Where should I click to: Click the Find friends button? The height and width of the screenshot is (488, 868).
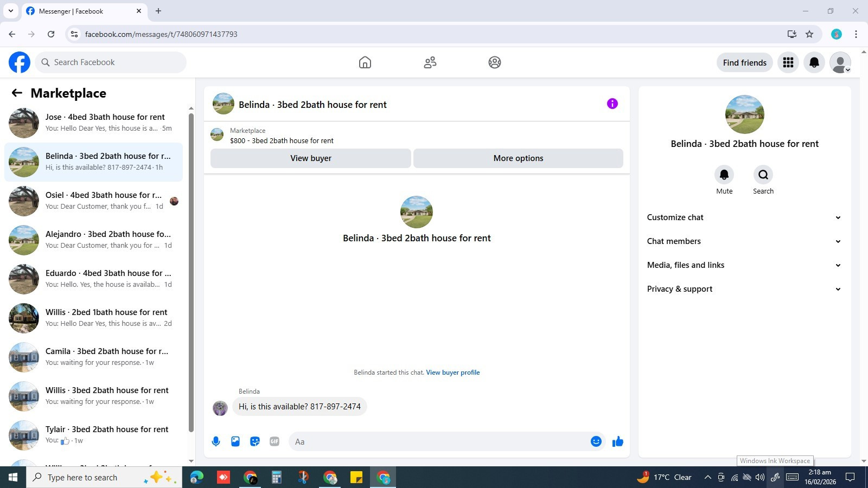745,62
